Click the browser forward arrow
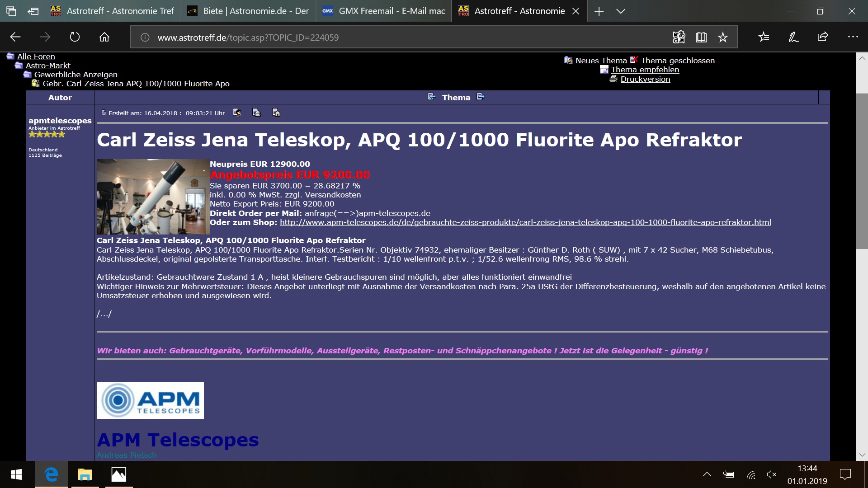The width and height of the screenshot is (868, 488). (x=45, y=37)
